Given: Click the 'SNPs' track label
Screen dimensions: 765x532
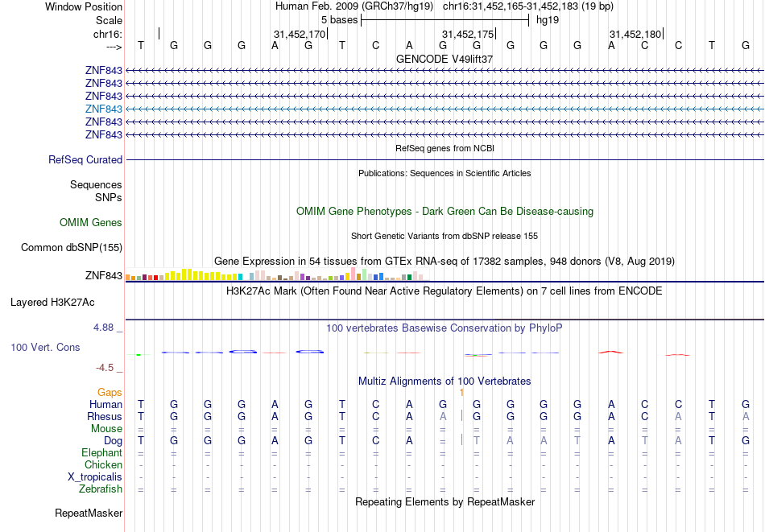Looking at the screenshot, I should (x=109, y=197).
